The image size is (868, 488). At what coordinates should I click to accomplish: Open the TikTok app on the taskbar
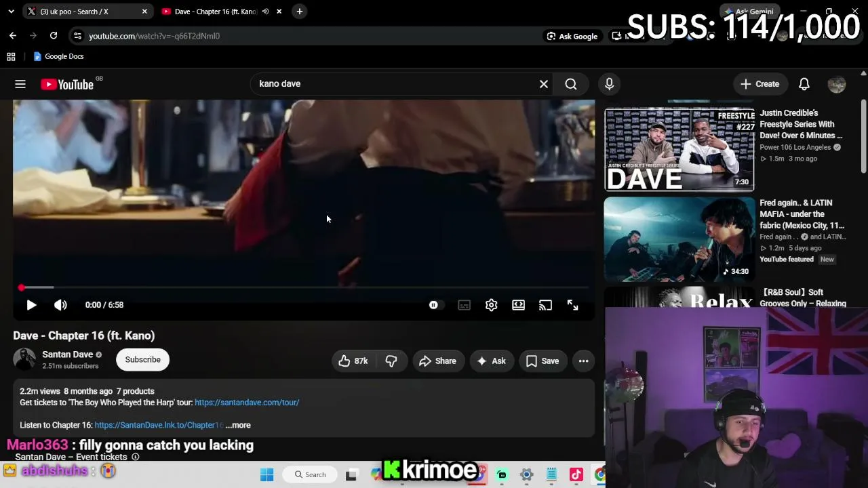[x=576, y=474]
